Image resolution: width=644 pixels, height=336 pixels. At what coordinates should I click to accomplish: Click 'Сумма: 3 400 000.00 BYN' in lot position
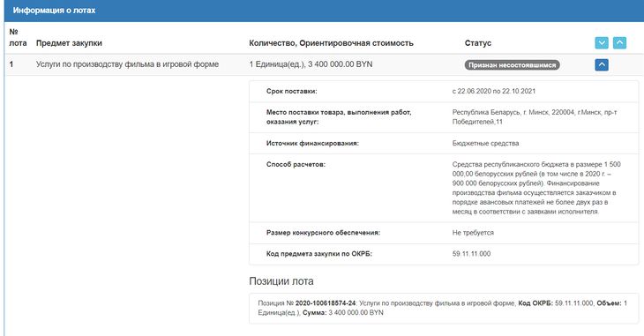click(343, 312)
